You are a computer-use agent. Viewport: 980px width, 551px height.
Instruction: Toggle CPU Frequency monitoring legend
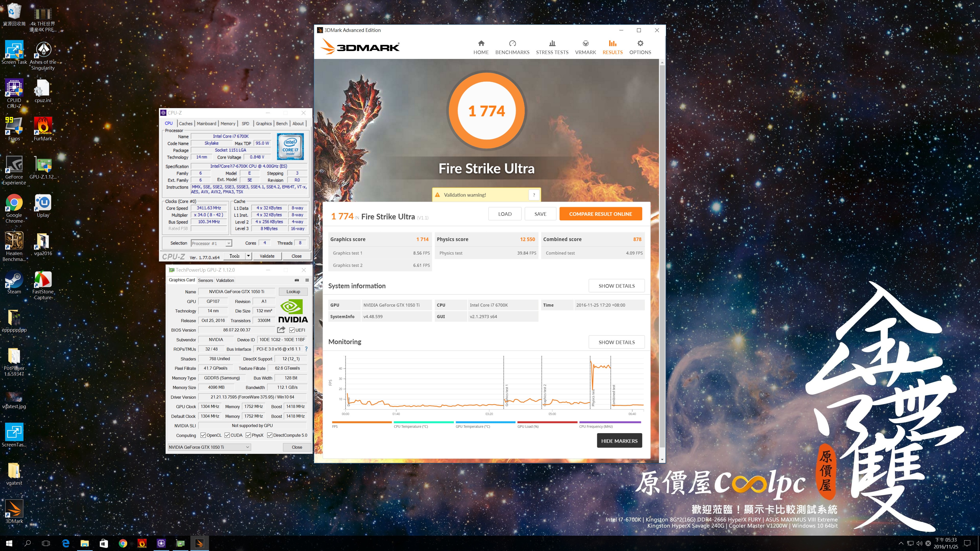(610, 424)
